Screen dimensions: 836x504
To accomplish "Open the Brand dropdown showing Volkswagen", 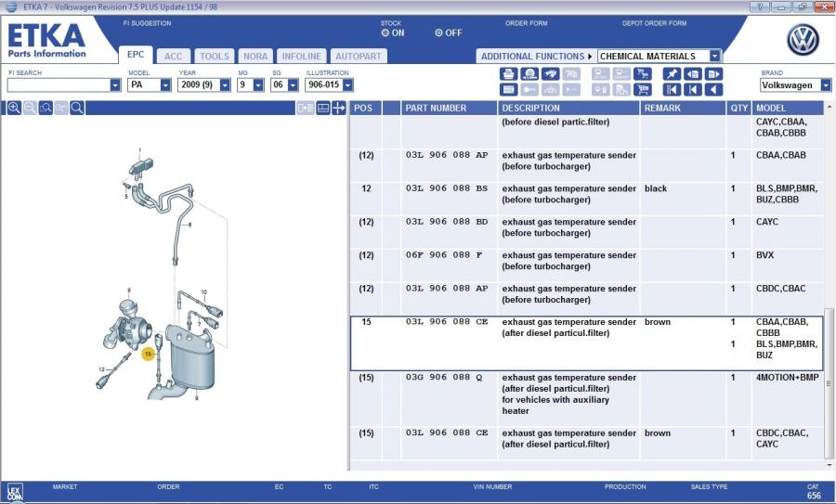I will click(x=825, y=85).
